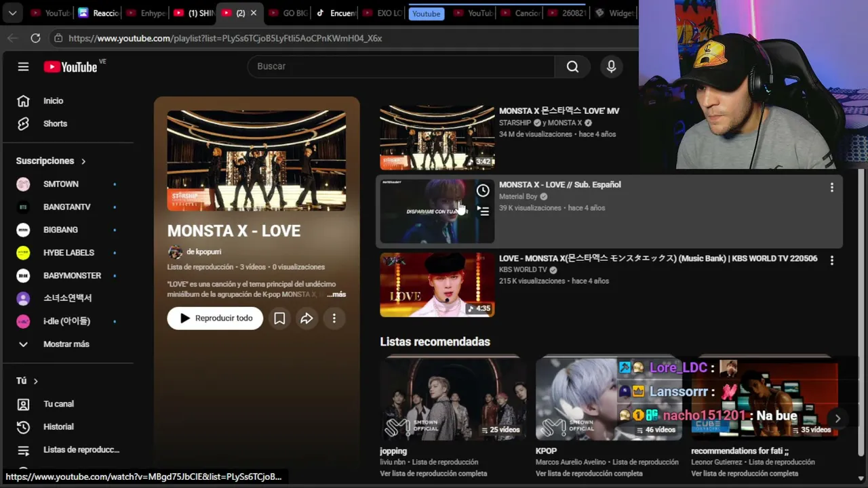The image size is (868, 488).
Task: Switch to the (1) SHIN browser tab
Action: point(194,13)
